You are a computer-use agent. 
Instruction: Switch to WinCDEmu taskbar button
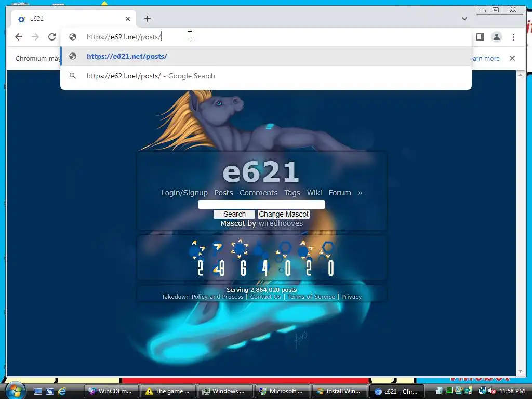(x=111, y=391)
